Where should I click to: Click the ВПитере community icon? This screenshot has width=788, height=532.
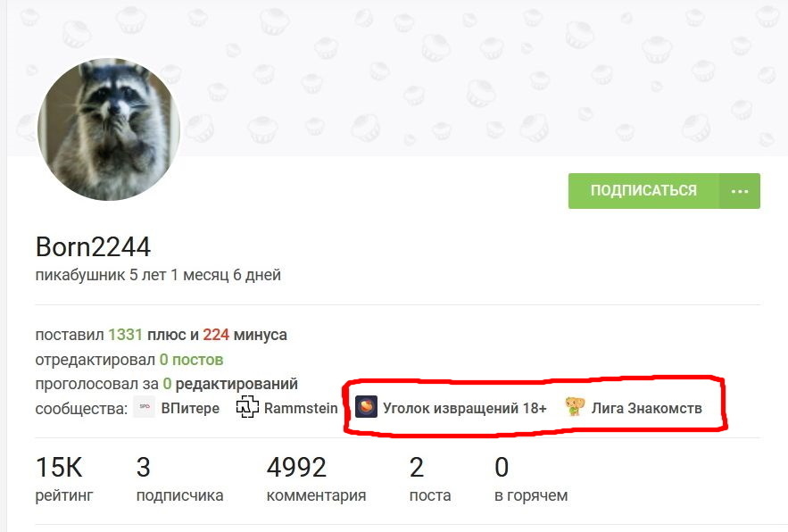[145, 407]
